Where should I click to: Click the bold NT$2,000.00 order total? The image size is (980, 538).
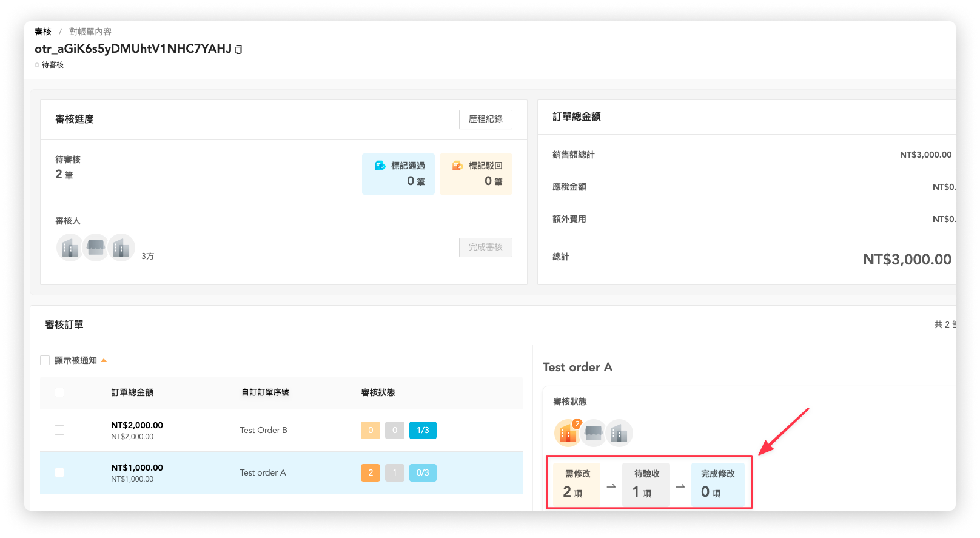[x=137, y=425]
